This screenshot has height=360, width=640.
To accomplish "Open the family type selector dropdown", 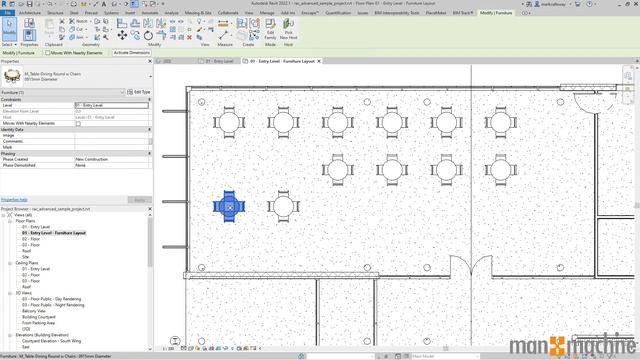I will (150, 76).
